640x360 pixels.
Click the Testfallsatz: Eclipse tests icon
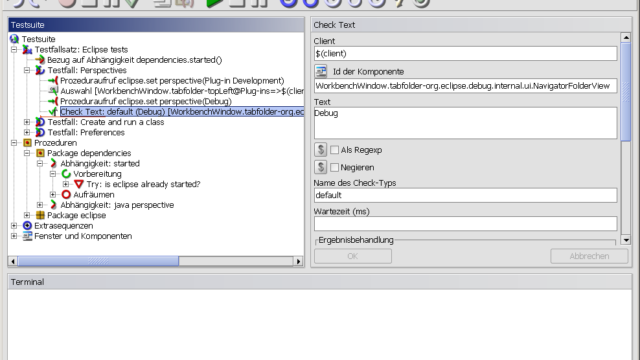tap(27, 49)
